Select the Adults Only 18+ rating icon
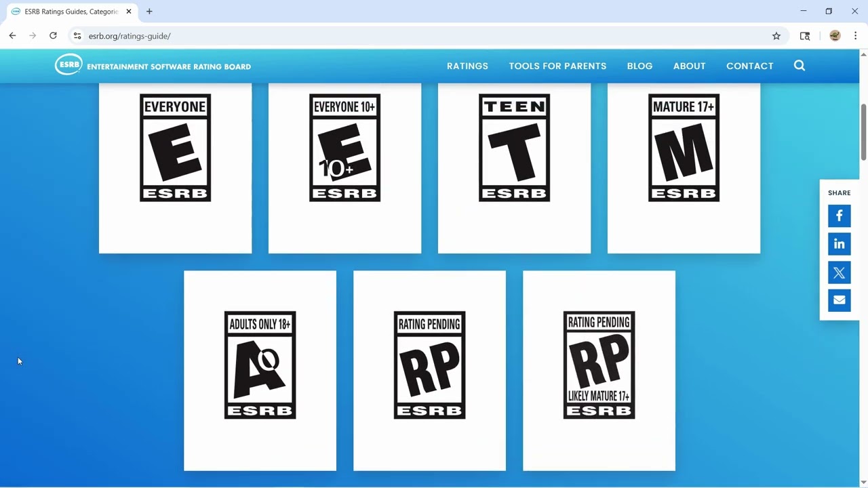 260,365
